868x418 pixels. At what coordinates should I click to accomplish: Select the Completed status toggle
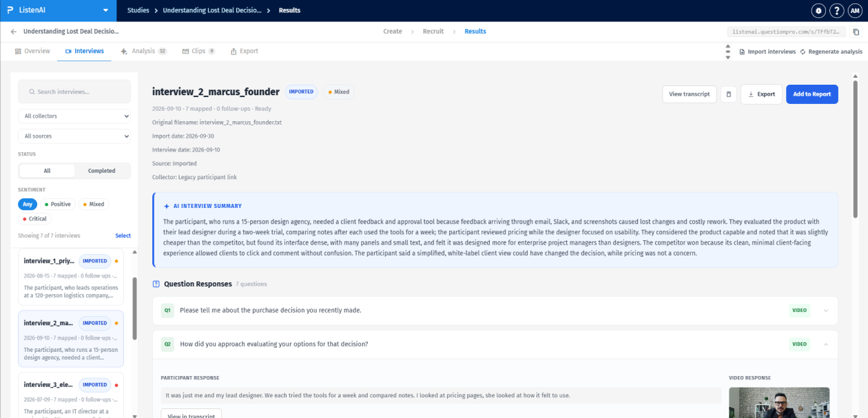pos(102,171)
